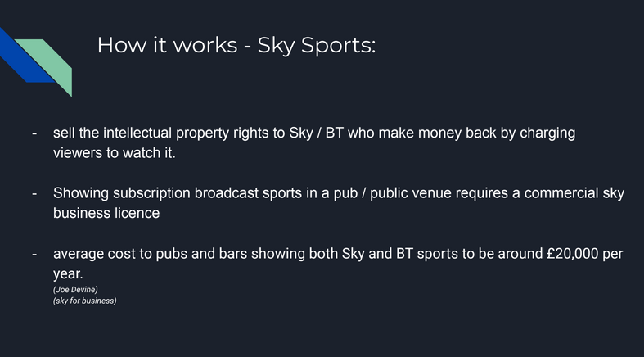Click the dash marker before 'Showing subscription'

[x=34, y=193]
